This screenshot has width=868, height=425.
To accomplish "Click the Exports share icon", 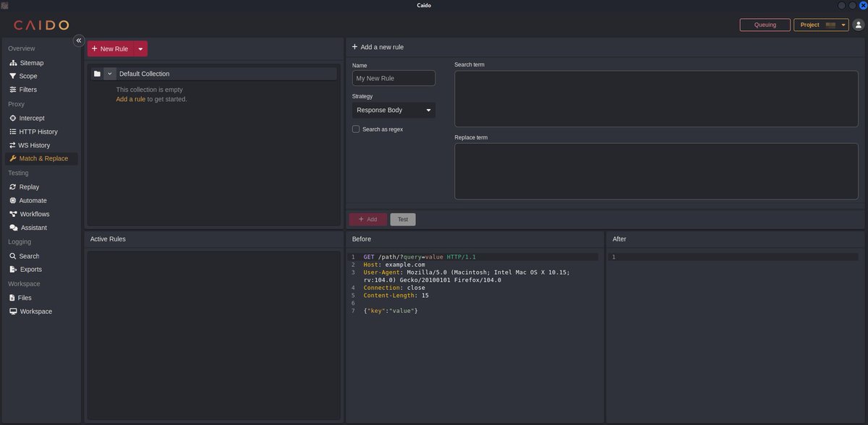I will coord(13,270).
